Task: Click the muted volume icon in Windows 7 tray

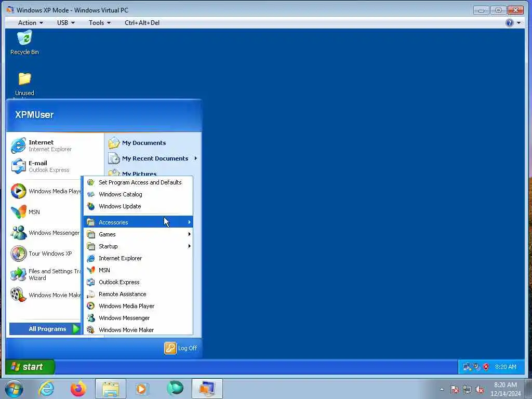Action: point(480,389)
